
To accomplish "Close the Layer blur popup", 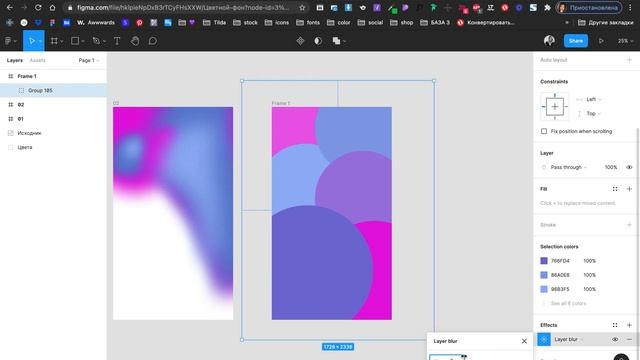I will (524, 341).
